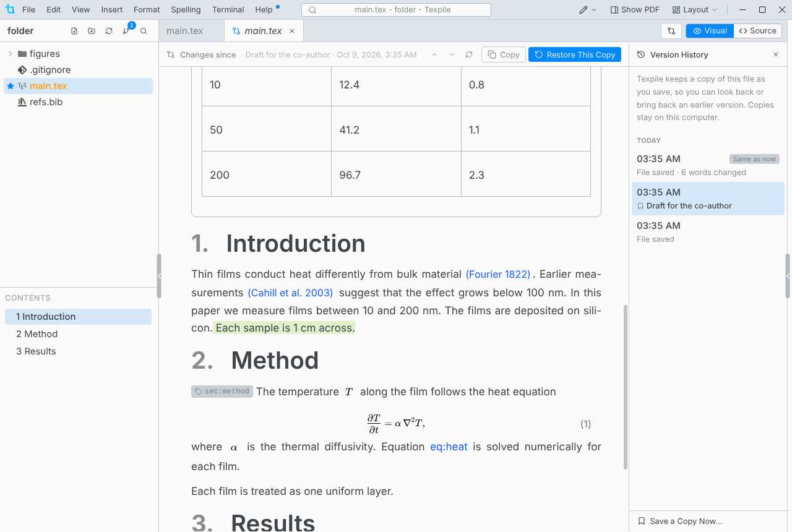792x532 pixels.
Task: Open refs.bib in file tree
Action: [x=79, y=102]
